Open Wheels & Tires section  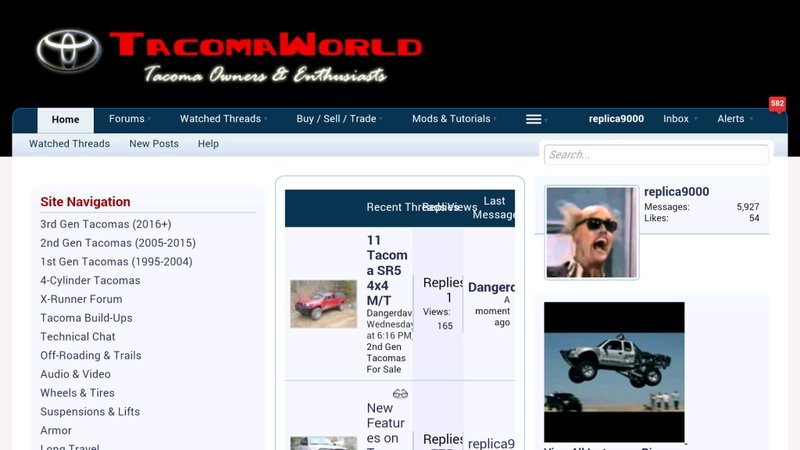point(77,393)
